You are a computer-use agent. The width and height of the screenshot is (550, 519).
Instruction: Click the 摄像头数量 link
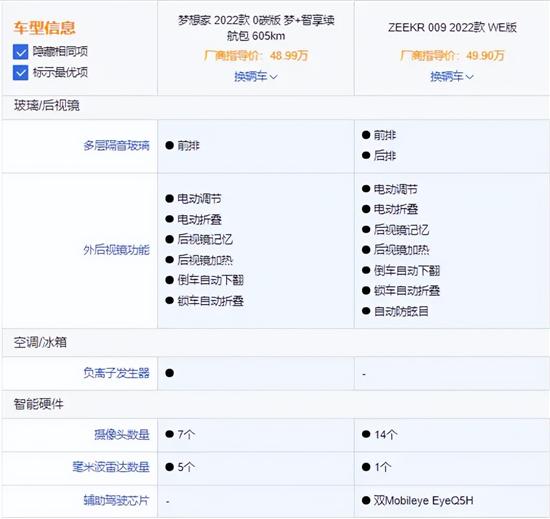122,434
